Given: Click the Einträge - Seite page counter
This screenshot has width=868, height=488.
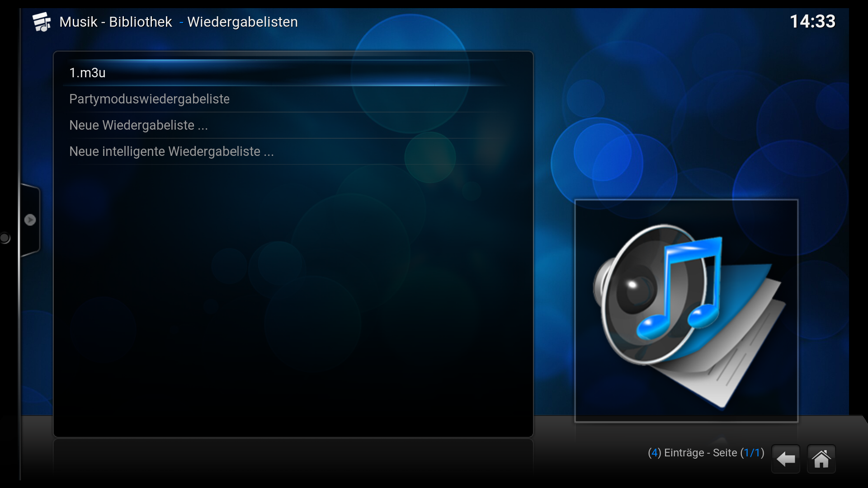Looking at the screenshot, I should (x=706, y=453).
